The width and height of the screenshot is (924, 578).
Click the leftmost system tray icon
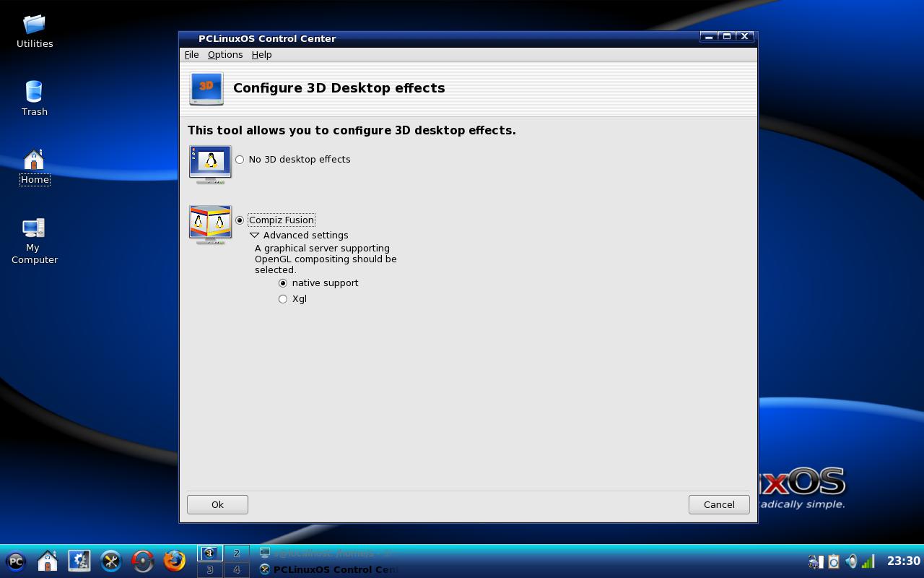click(816, 561)
